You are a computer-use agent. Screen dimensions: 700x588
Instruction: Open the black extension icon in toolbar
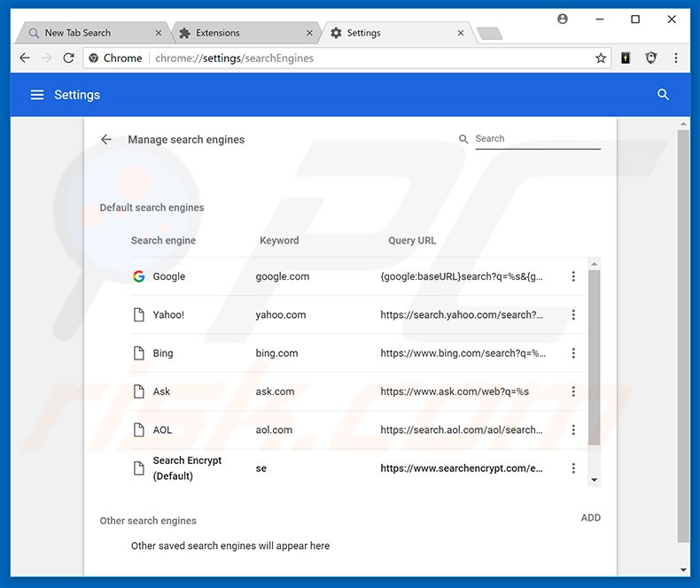point(626,58)
